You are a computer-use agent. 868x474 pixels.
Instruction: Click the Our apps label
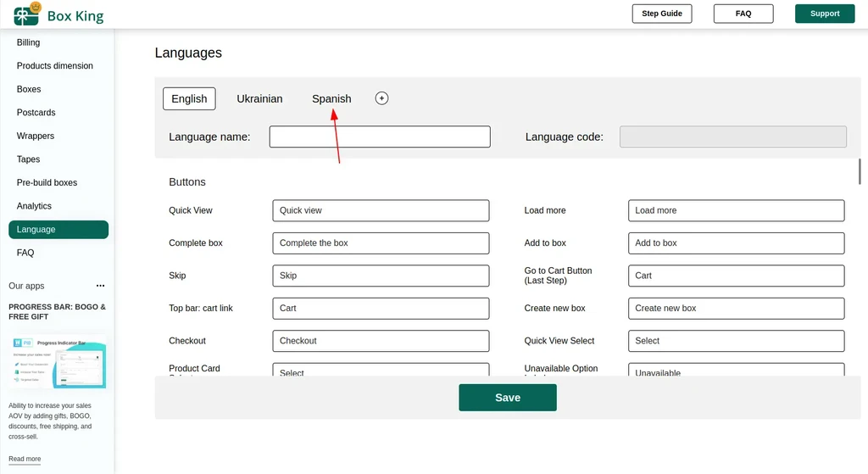click(x=26, y=286)
